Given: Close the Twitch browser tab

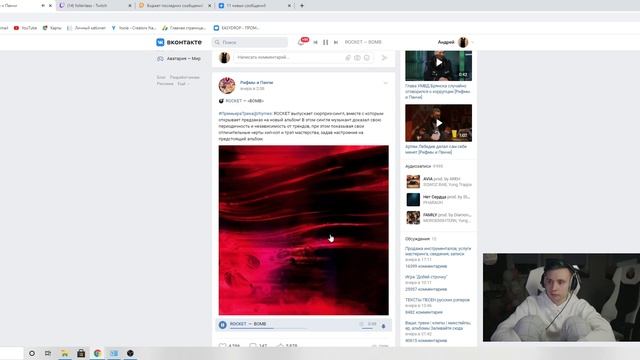Looking at the screenshot, I should [x=130, y=6].
